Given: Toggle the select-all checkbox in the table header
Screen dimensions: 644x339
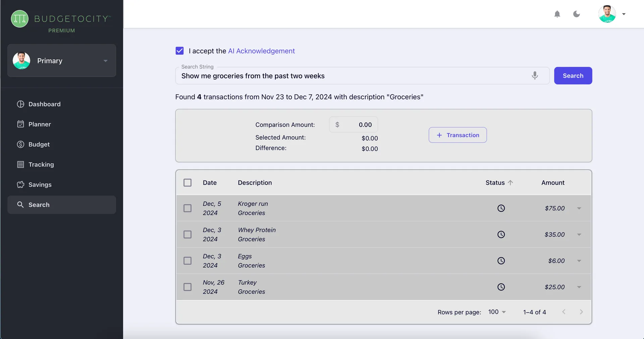Looking at the screenshot, I should pyautogui.click(x=187, y=183).
